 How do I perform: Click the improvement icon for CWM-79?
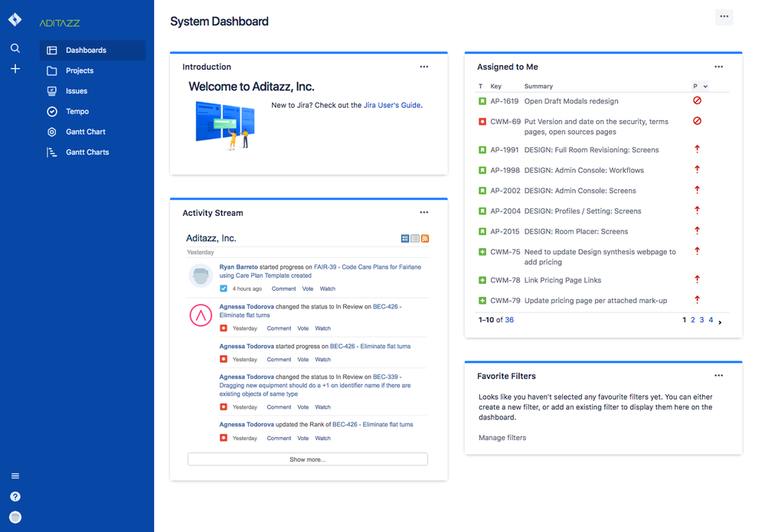[x=482, y=301]
